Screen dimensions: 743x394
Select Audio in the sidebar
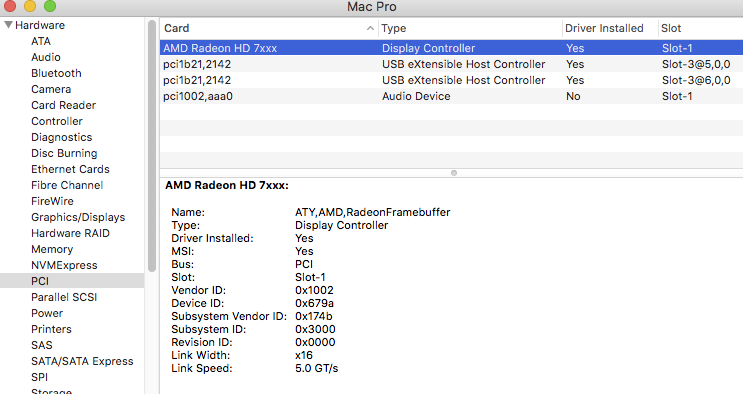pyautogui.click(x=45, y=57)
